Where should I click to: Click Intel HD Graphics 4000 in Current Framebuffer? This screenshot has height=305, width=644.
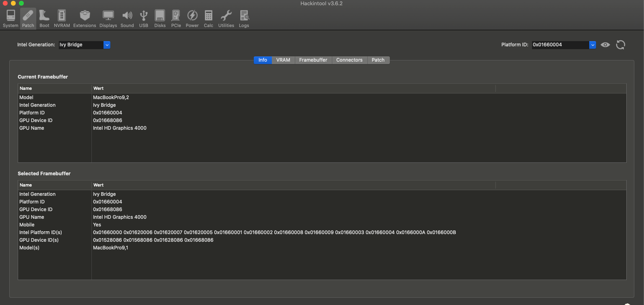[120, 128]
